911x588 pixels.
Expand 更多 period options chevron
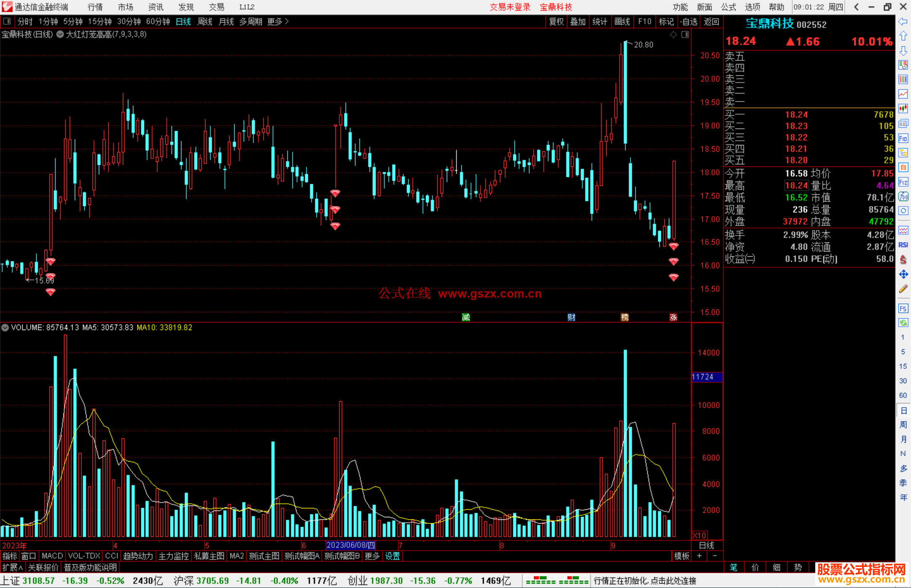click(x=287, y=21)
